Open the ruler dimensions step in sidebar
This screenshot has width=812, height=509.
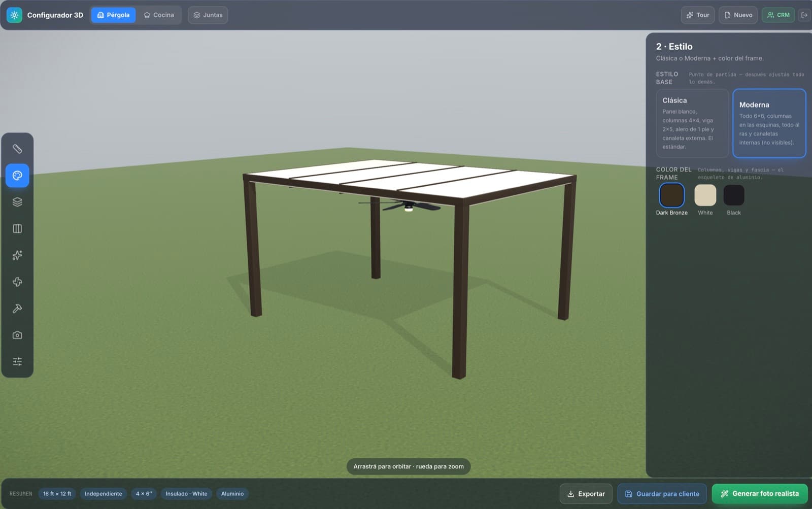17,149
